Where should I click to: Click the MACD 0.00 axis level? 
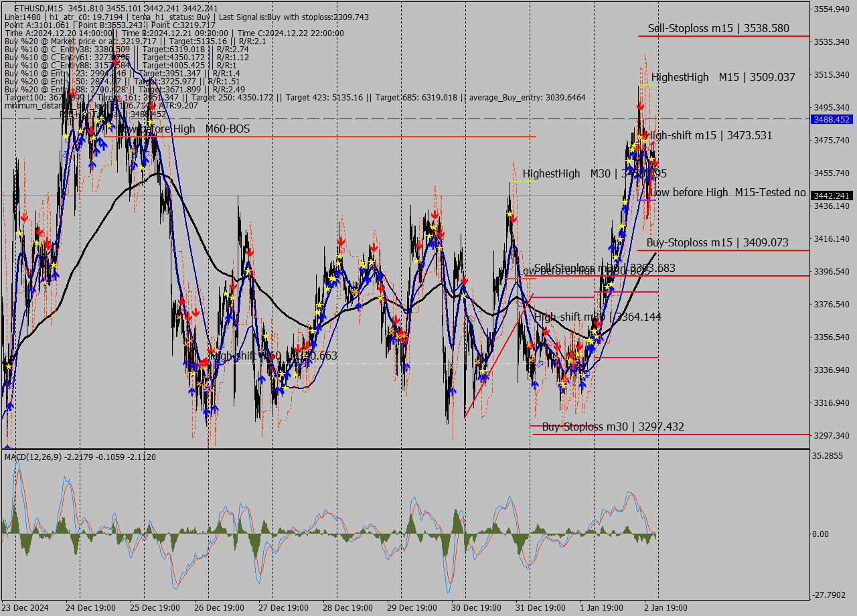820,534
